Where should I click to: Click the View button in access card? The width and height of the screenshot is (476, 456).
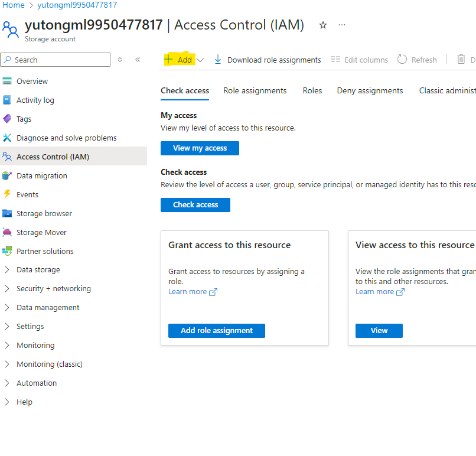coord(379,330)
